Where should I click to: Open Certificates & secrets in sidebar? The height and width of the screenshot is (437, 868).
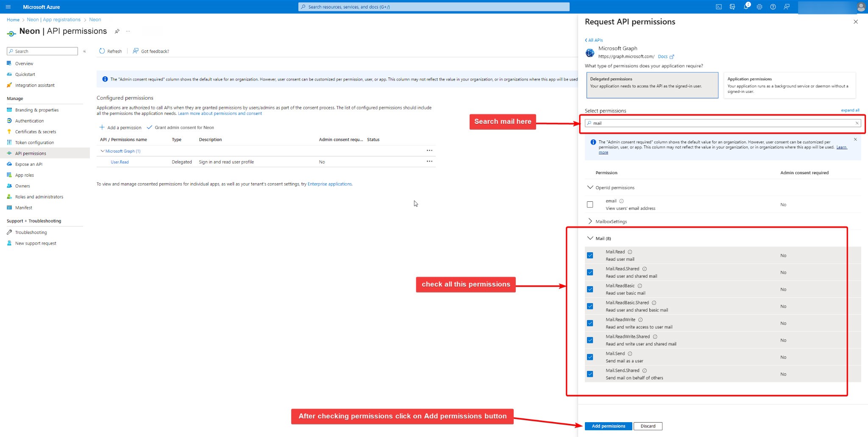coord(36,132)
